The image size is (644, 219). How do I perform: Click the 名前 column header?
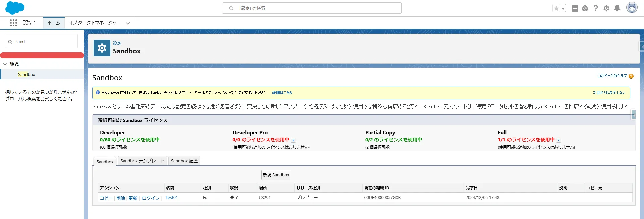(170, 188)
